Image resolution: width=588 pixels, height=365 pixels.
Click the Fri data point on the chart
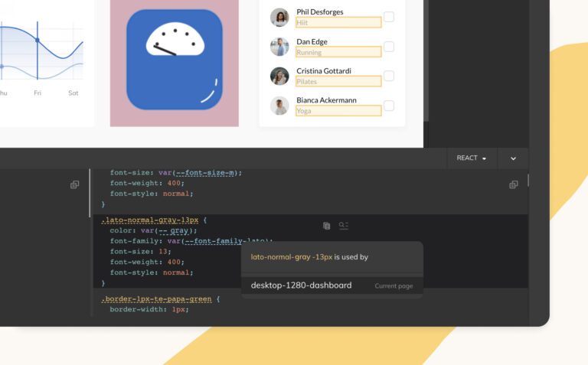38,40
